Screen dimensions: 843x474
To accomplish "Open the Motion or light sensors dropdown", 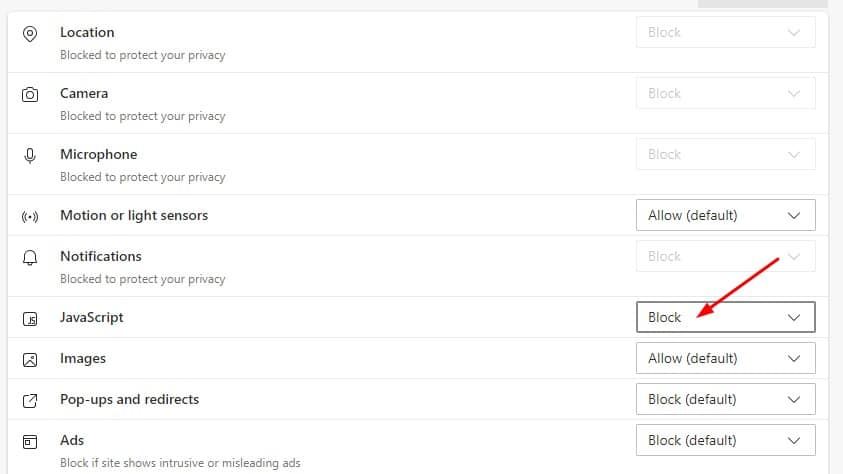I will [x=725, y=215].
